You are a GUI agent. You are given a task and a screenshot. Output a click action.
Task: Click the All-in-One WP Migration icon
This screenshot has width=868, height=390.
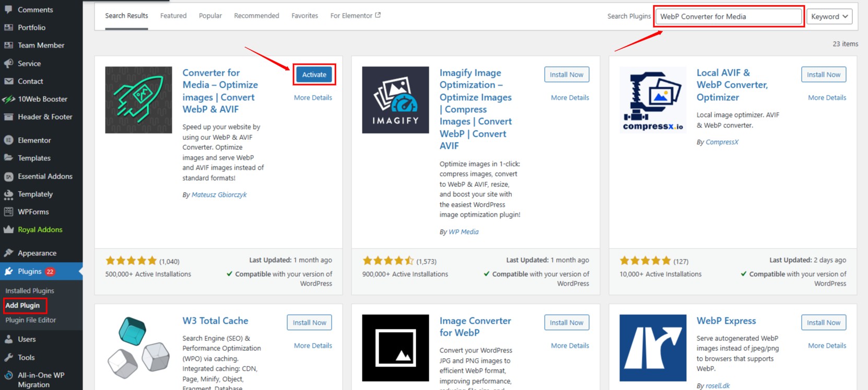(8, 375)
